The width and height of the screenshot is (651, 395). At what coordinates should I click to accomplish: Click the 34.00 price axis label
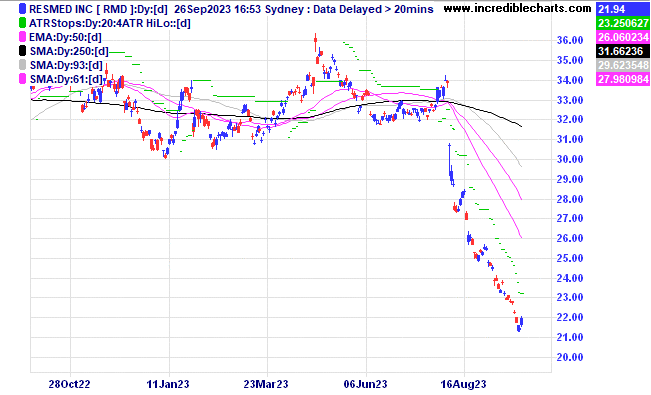[x=570, y=80]
